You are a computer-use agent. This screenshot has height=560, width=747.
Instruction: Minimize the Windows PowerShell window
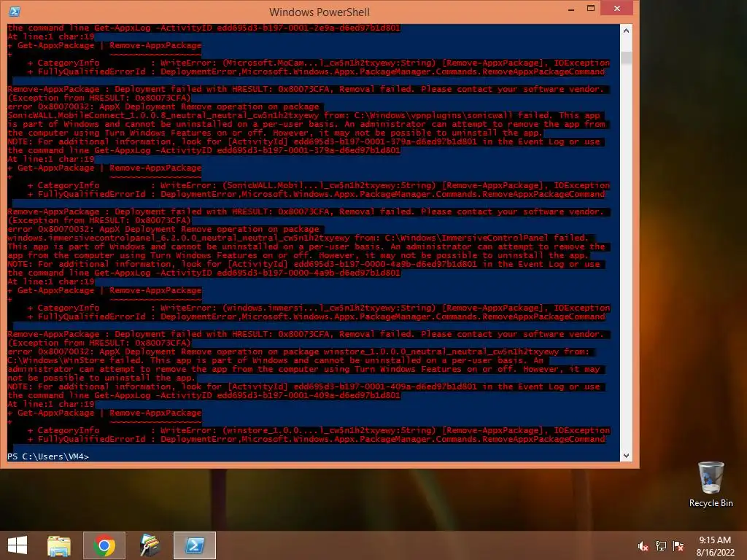(x=571, y=9)
